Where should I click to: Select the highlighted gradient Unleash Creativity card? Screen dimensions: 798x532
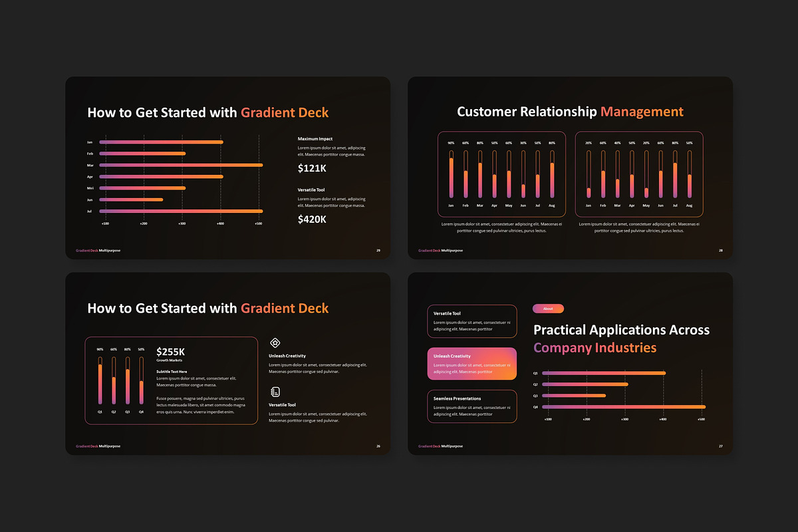[x=472, y=364]
